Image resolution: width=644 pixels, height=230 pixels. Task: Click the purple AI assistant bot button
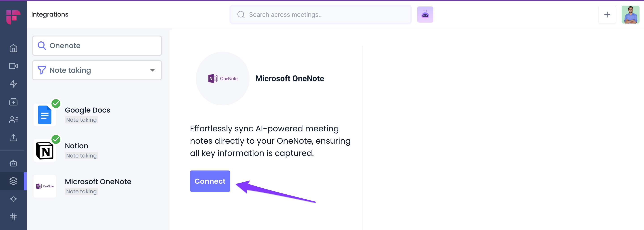425,15
